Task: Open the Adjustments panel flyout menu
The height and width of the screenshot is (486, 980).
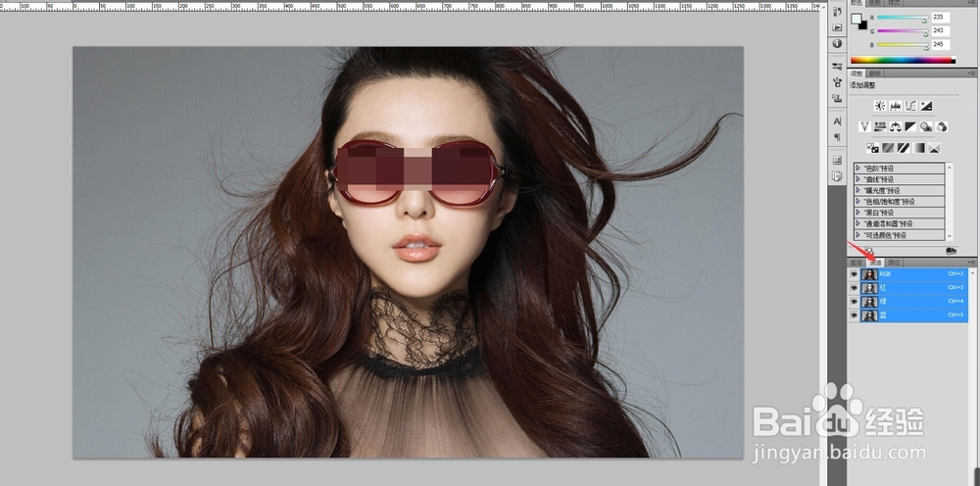Action: 971,73
